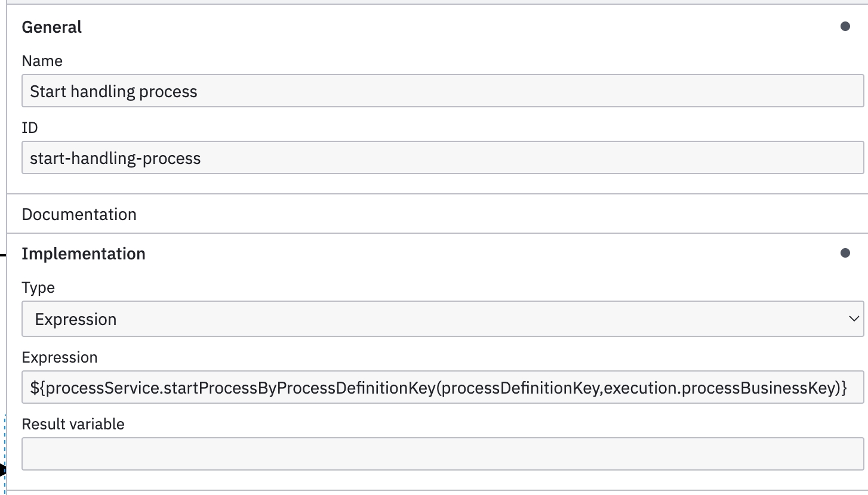Focus the empty Result variable field
The height and width of the screenshot is (495, 868).
pyautogui.click(x=442, y=454)
